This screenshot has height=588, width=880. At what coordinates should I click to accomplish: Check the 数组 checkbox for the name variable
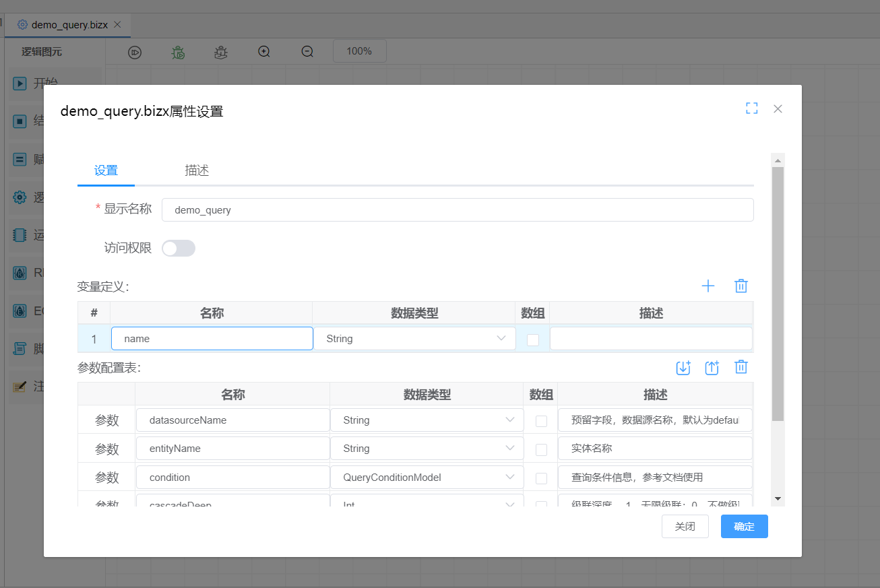coord(532,339)
